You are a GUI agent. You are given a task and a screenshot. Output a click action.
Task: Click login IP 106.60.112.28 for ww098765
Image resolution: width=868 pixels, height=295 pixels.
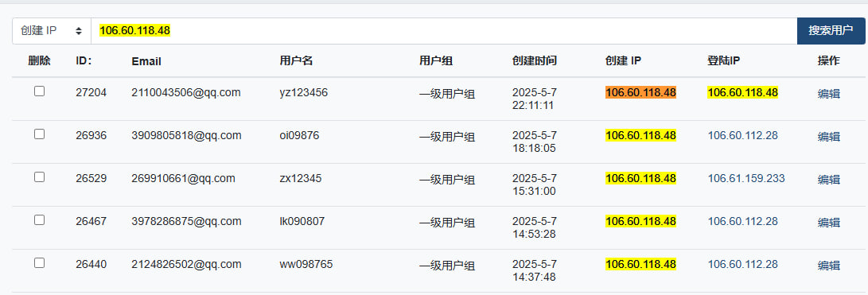743,264
